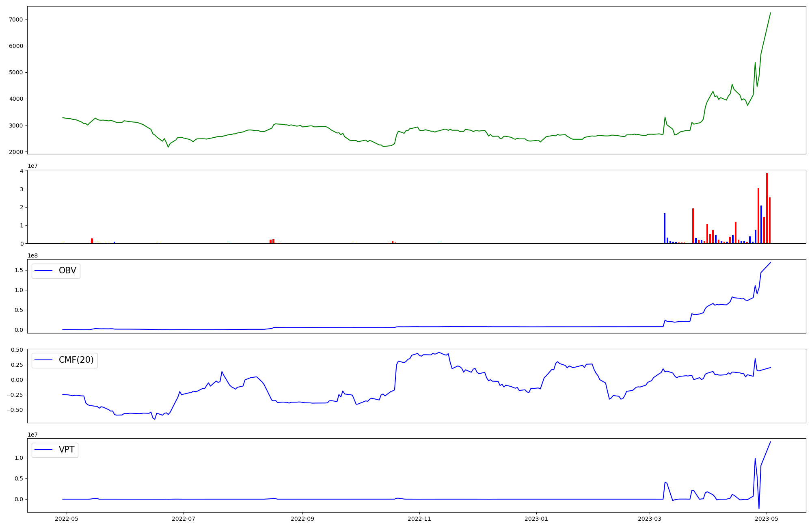Click the OBV legend entry

point(67,270)
